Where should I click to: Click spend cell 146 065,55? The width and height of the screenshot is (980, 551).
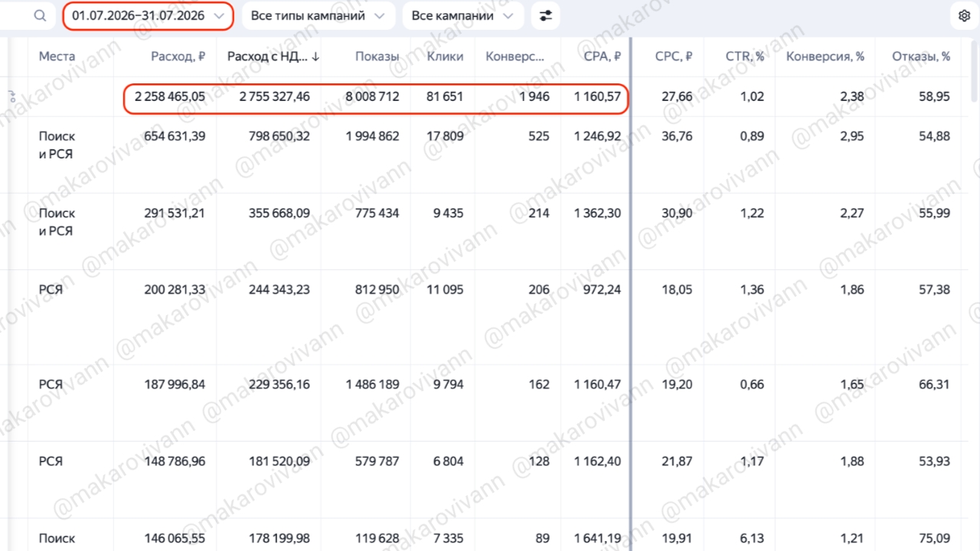175,539
